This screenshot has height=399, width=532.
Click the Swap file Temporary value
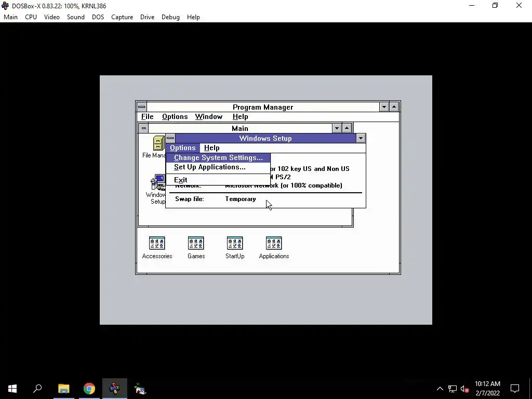coord(241,199)
